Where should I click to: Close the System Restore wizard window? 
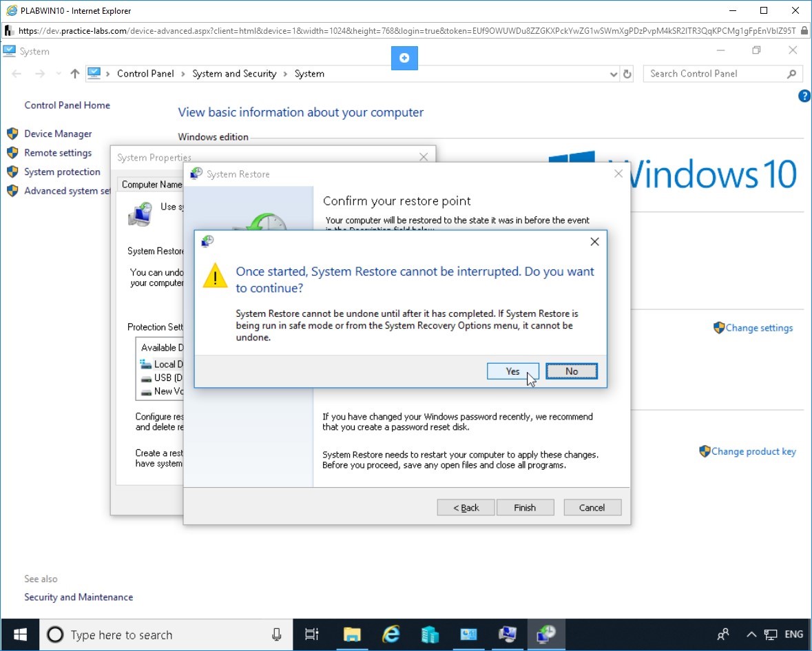coord(618,174)
